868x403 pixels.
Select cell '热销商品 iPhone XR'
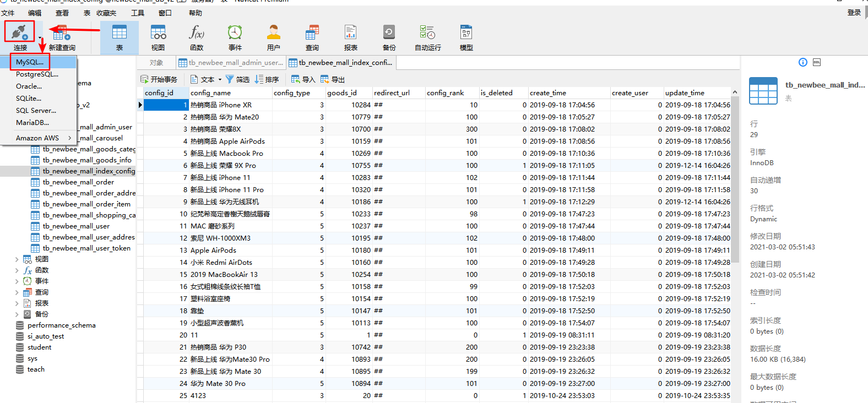(x=231, y=105)
